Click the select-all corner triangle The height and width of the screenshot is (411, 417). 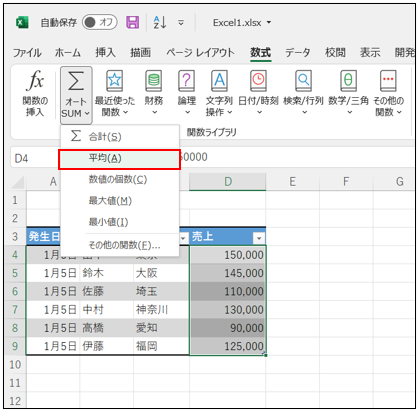point(17,182)
